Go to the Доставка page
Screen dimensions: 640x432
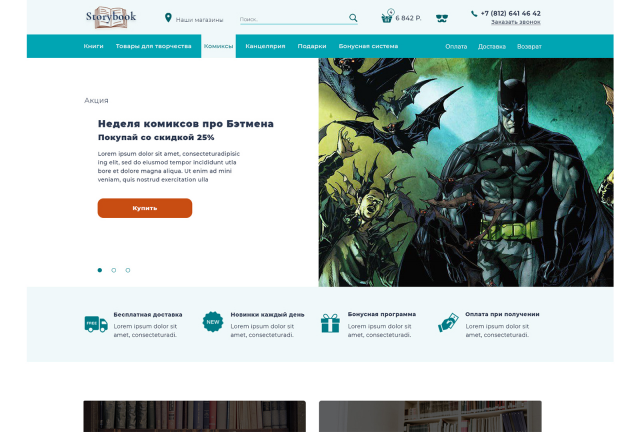(492, 47)
